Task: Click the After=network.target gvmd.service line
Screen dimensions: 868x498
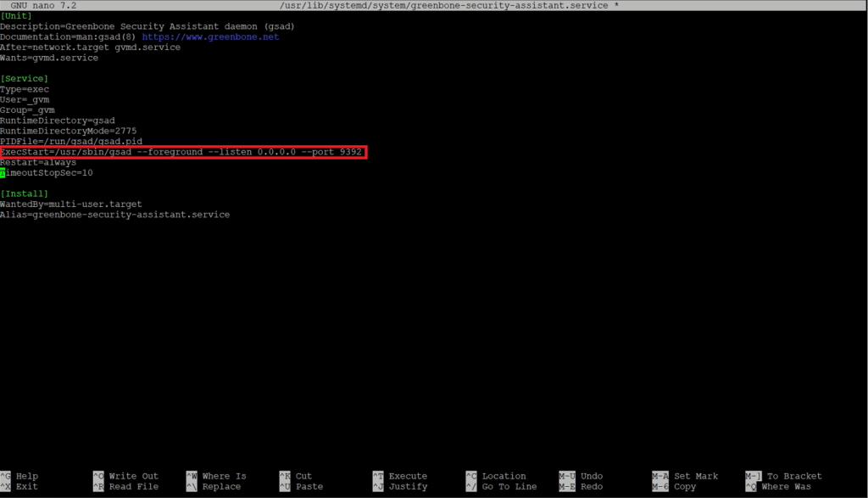Action: pos(90,48)
